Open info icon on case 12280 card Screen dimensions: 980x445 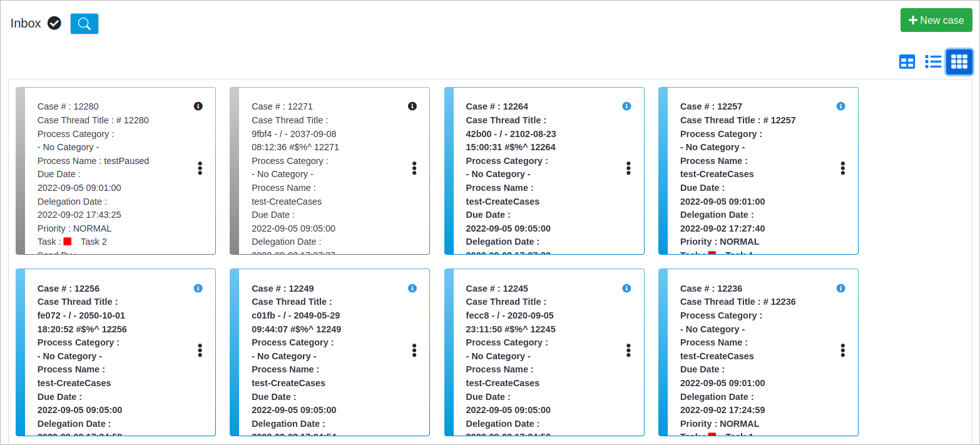pyautogui.click(x=198, y=106)
